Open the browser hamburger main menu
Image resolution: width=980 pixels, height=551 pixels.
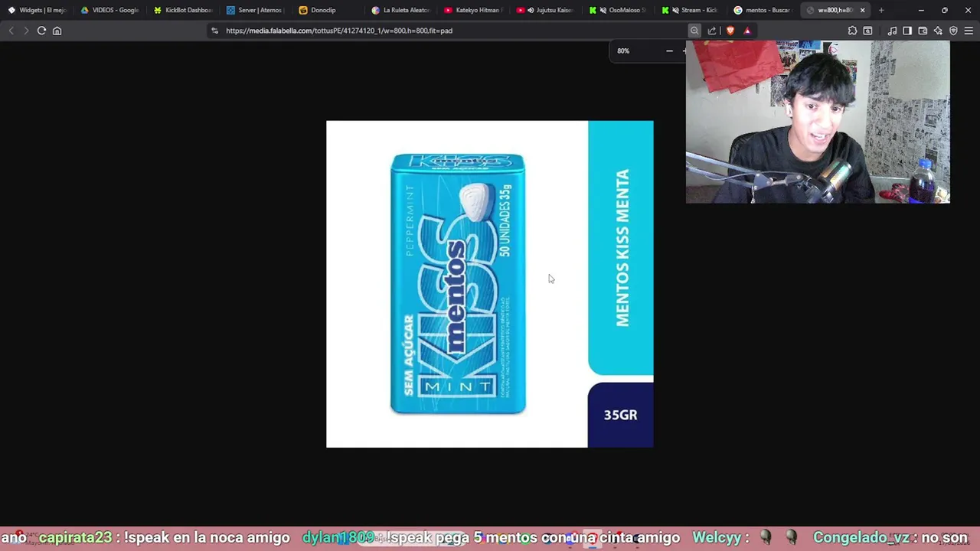coord(969,31)
